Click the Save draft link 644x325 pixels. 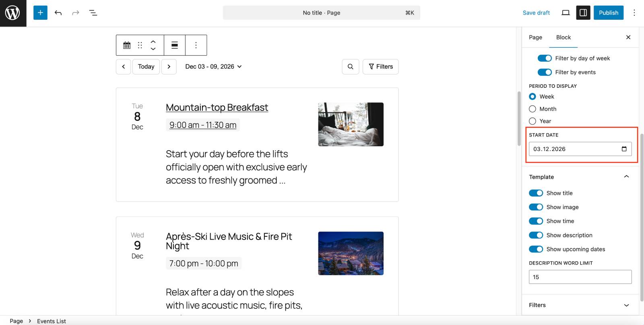(x=536, y=13)
